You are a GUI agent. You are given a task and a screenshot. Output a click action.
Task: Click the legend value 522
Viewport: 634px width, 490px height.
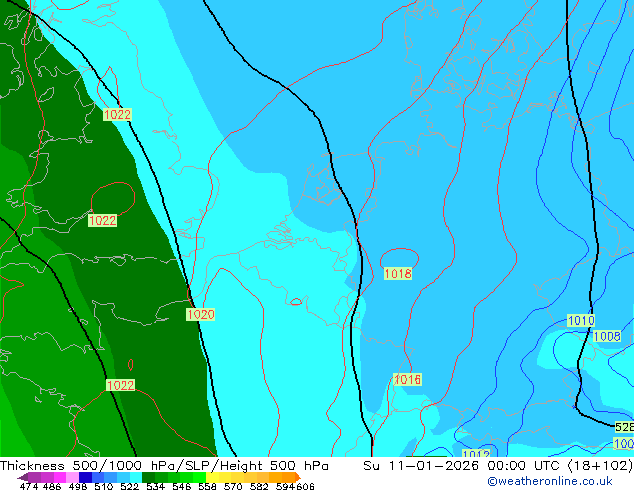129,486
